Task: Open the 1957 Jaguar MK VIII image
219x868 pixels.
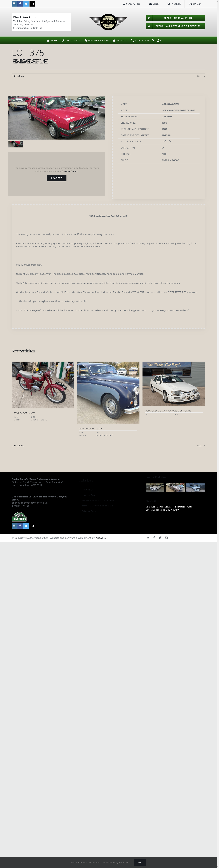Action: pos(108,393)
